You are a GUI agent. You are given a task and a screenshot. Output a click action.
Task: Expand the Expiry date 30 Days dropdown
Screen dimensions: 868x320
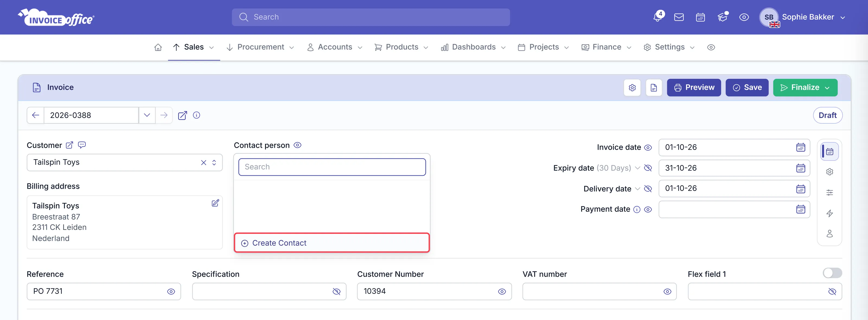[637, 168]
